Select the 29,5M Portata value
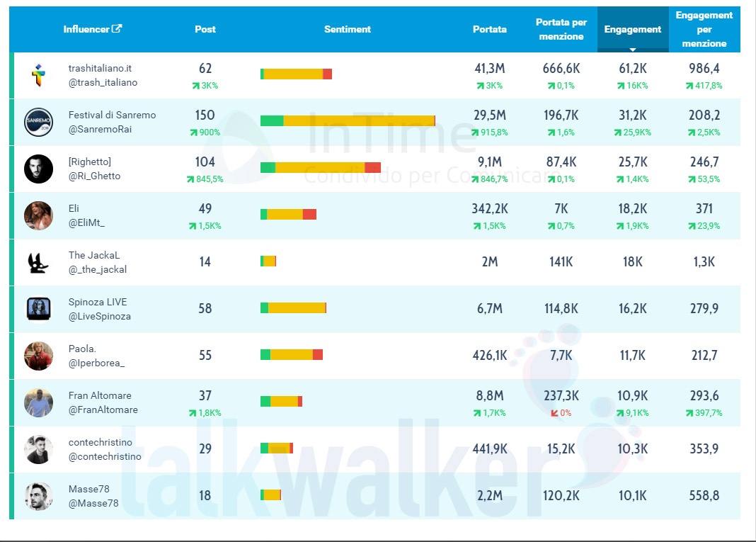The image size is (756, 542). (489, 115)
